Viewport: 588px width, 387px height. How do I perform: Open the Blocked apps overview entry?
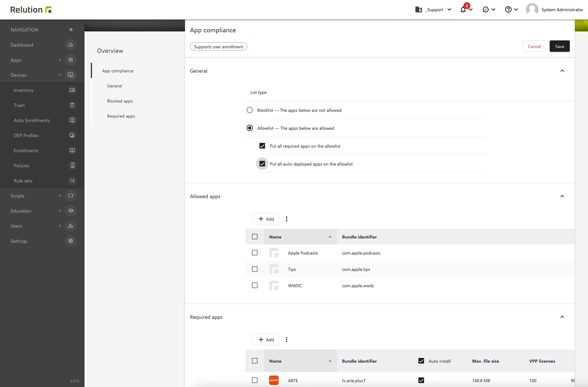coord(120,101)
